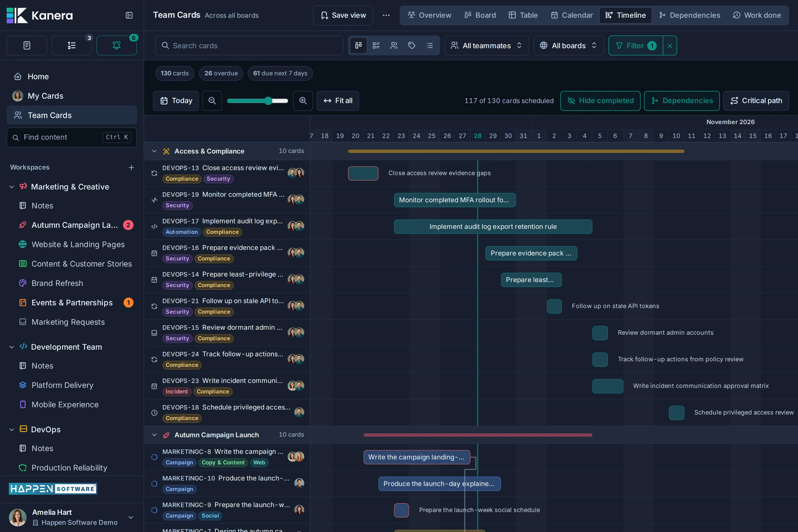Open the numbered task list icon
Screen dimensions: 798x532
pos(71,45)
